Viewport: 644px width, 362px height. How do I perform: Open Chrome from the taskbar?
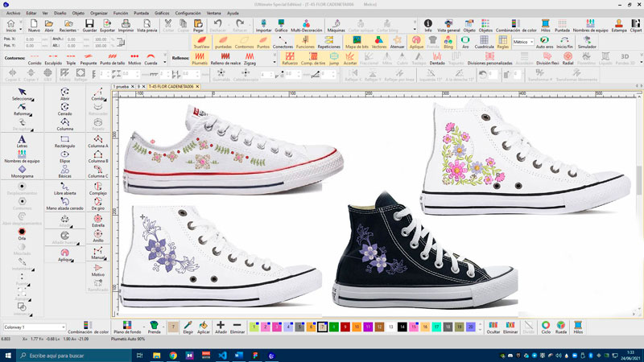pyautogui.click(x=173, y=356)
